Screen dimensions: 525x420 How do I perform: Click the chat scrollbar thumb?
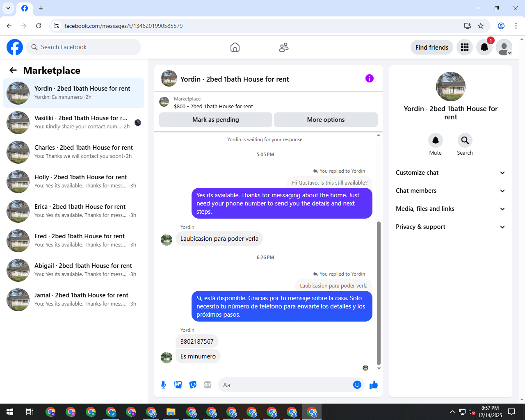[x=379, y=293]
